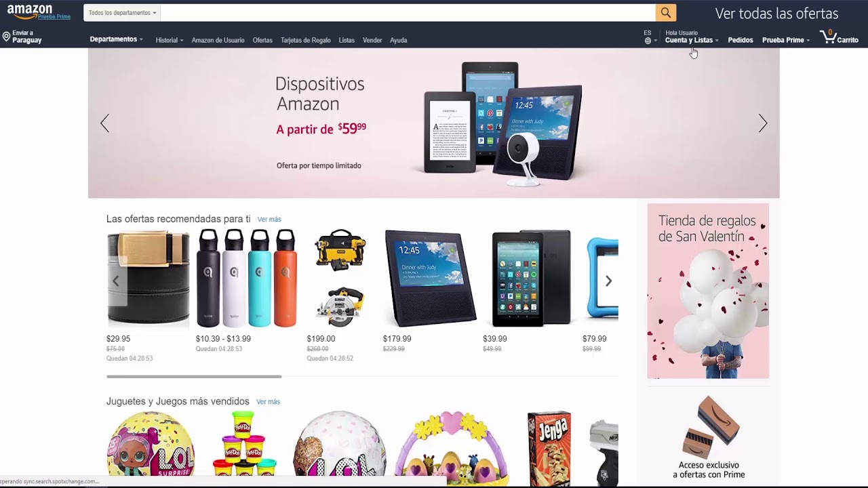Screen dimensions: 868x488
Task: Click the deals carousel horizontal scrollbar
Action: [x=194, y=376]
